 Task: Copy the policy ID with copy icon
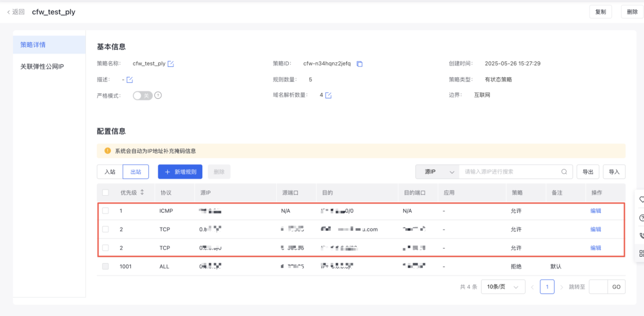pos(359,64)
